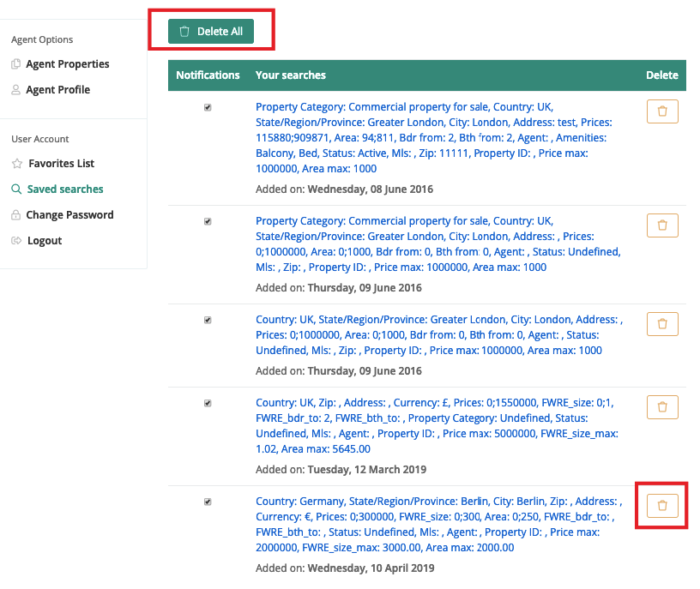Image resolution: width=700 pixels, height=589 pixels.
Task: Click the star icon beside Favorites List
Action: (x=16, y=164)
